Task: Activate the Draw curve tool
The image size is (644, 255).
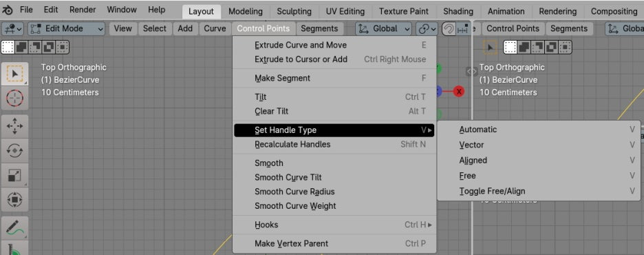Action: [x=14, y=228]
